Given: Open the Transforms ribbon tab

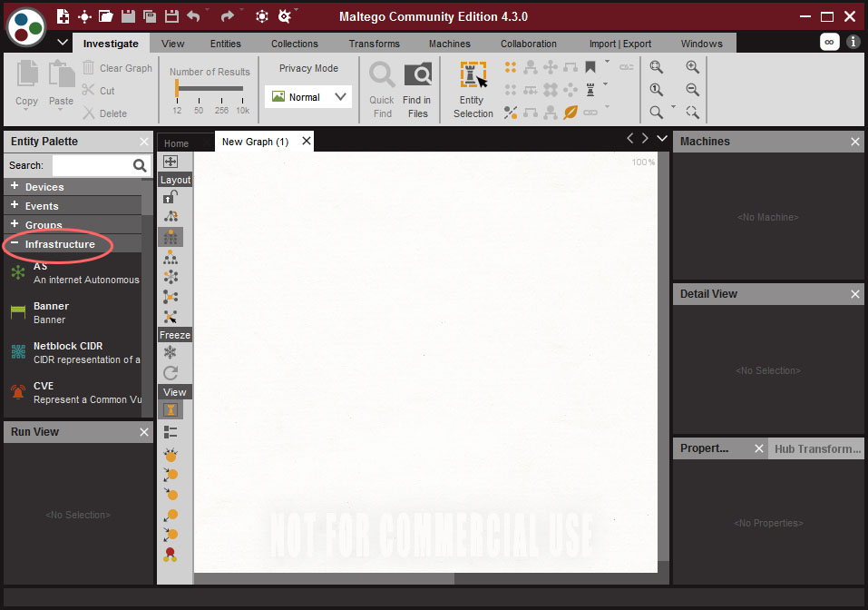Looking at the screenshot, I should point(375,44).
